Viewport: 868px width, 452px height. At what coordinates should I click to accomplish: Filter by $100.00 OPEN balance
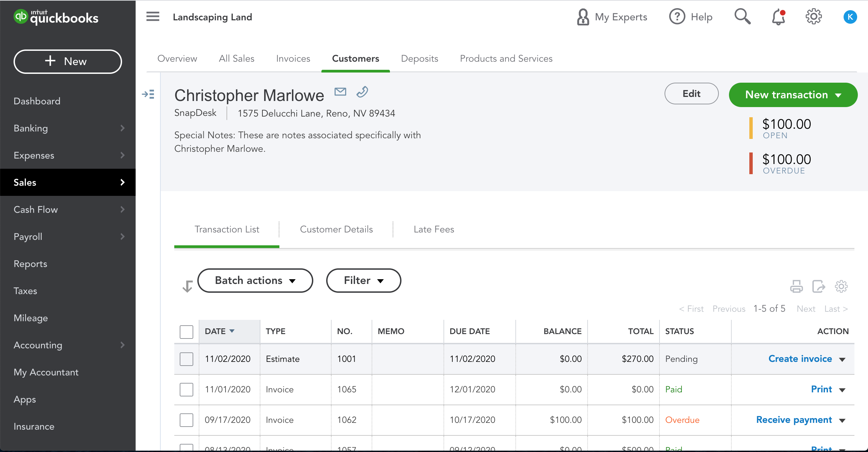(780, 128)
